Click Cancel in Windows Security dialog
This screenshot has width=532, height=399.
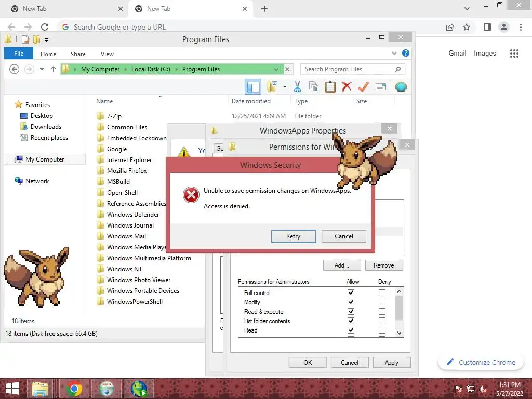click(344, 236)
